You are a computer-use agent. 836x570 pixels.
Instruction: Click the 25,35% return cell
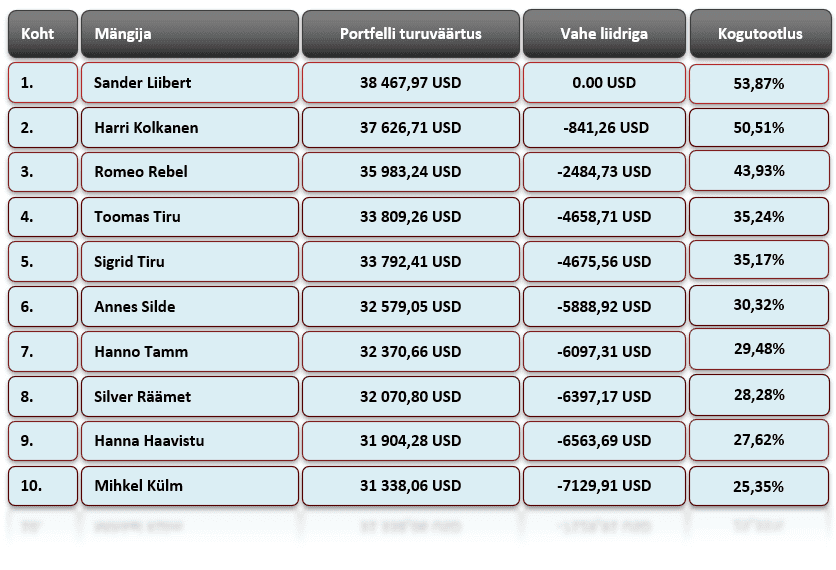759,485
